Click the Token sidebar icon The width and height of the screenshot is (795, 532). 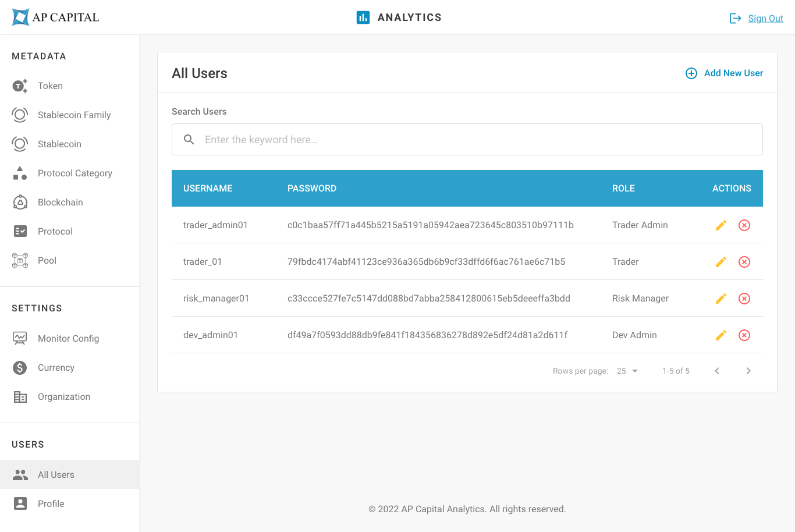click(20, 86)
